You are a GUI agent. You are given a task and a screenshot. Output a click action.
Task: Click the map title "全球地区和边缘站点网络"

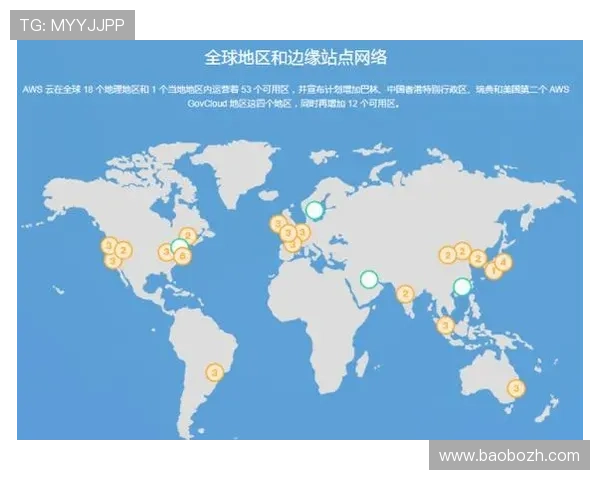pyautogui.click(x=296, y=57)
